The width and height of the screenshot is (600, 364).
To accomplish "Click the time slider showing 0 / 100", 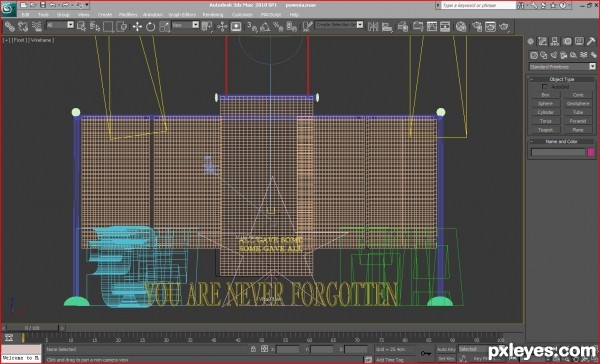I will (x=33, y=328).
